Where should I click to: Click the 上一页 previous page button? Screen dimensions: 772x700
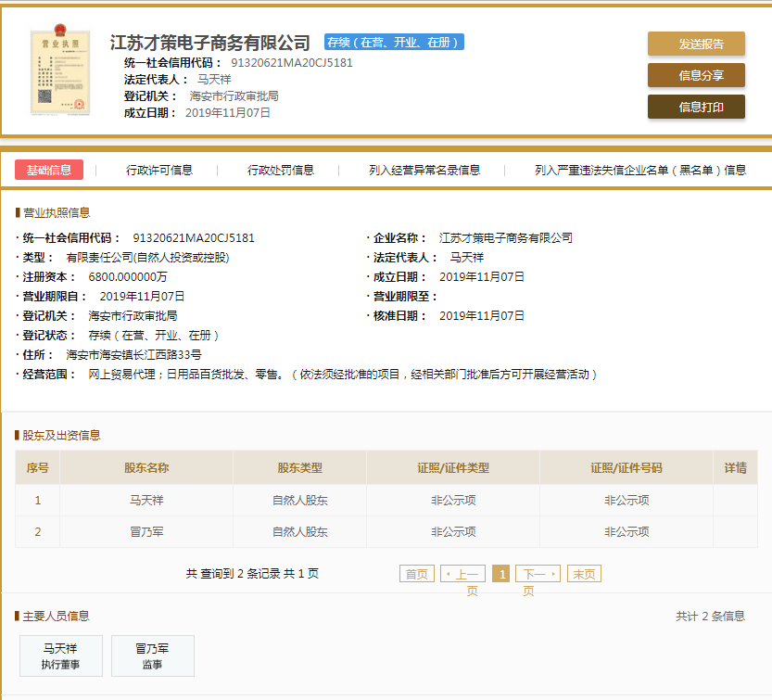(463, 574)
